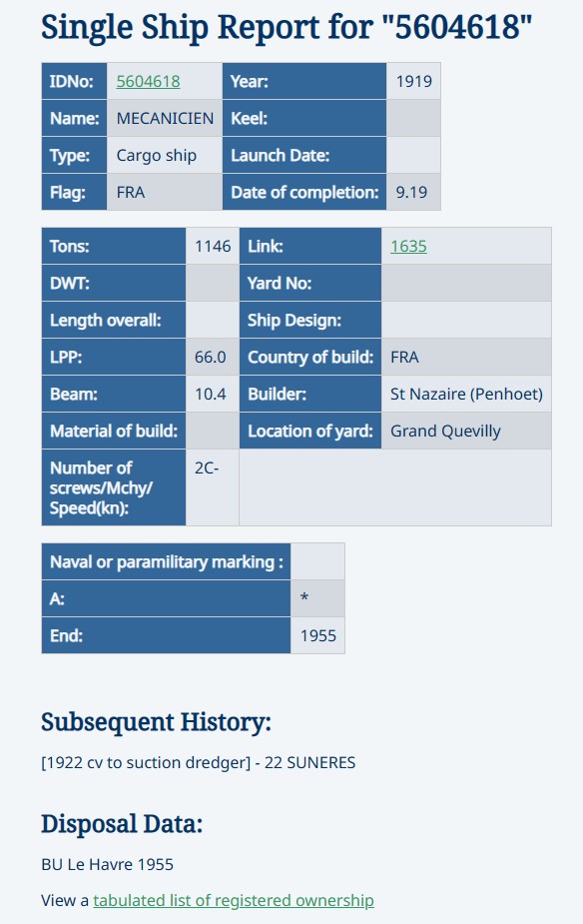Viewport: 583px width, 924px height.
Task: Click the Subsequent History heading
Action: point(156,722)
